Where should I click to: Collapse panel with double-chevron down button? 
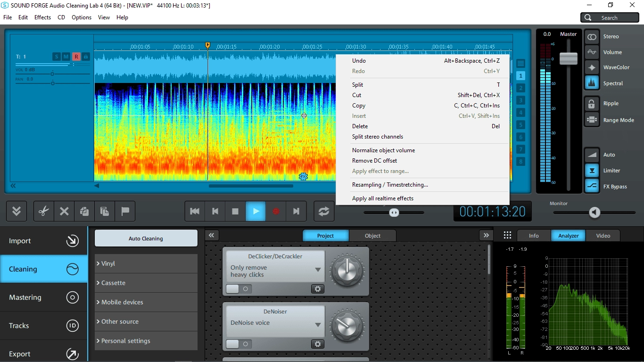point(17,212)
